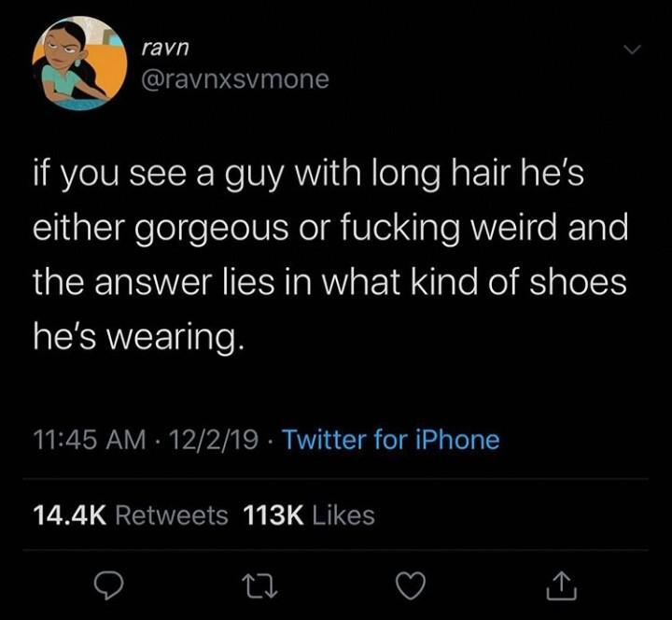Image resolution: width=672 pixels, height=620 pixels.
Task: Like the tweet with the heart icon
Action: point(411,586)
